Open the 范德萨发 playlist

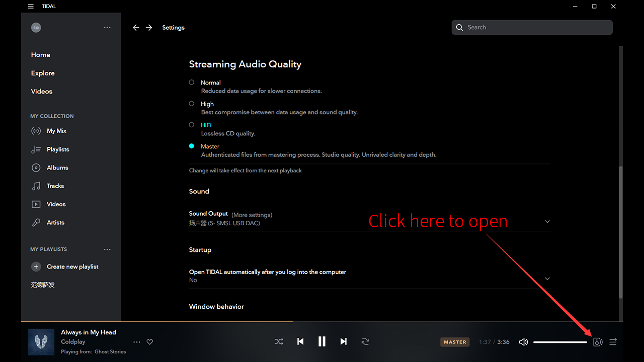pyautogui.click(x=43, y=285)
